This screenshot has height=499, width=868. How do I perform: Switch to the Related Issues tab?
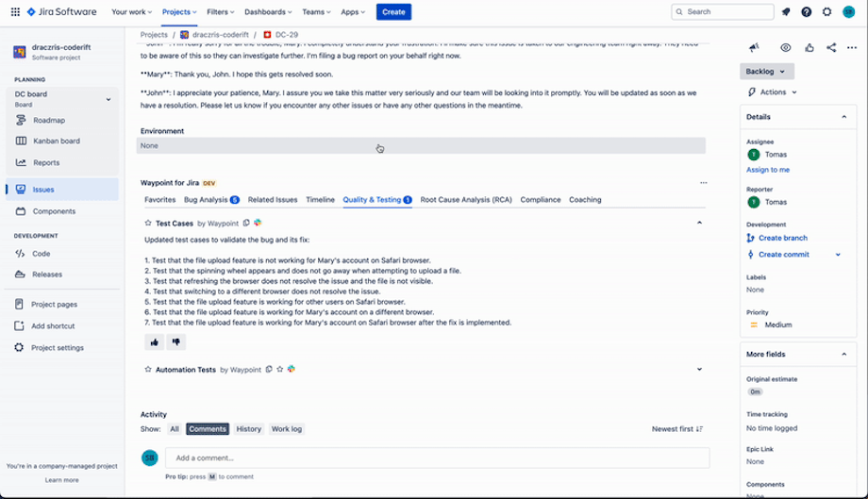tap(273, 200)
